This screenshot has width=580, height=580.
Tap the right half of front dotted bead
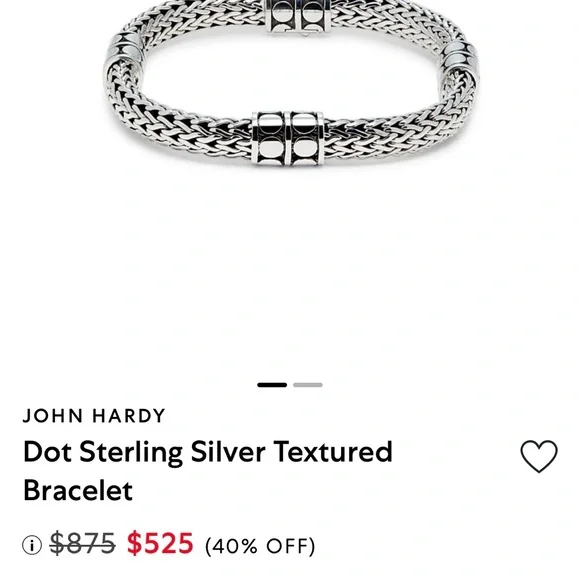[x=306, y=138]
